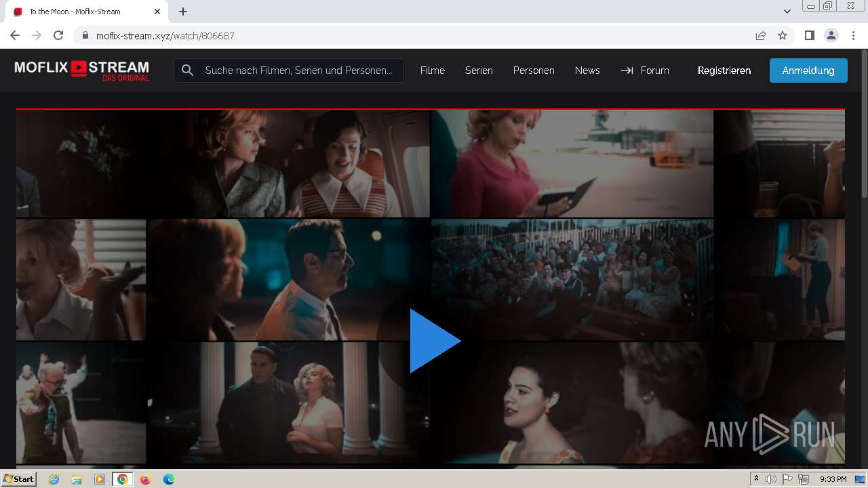Open Windows Media Player from the taskbar
The image size is (868, 488).
coord(100,479)
